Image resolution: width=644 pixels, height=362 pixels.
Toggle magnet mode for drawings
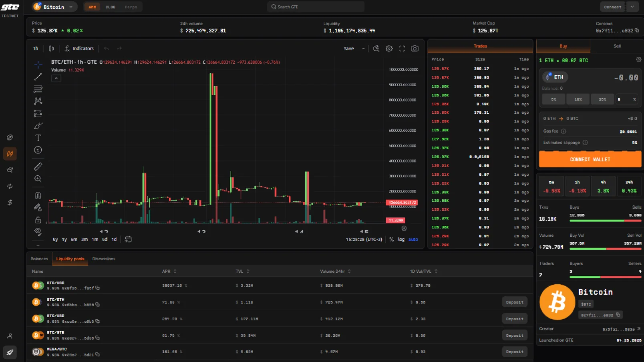38,195
